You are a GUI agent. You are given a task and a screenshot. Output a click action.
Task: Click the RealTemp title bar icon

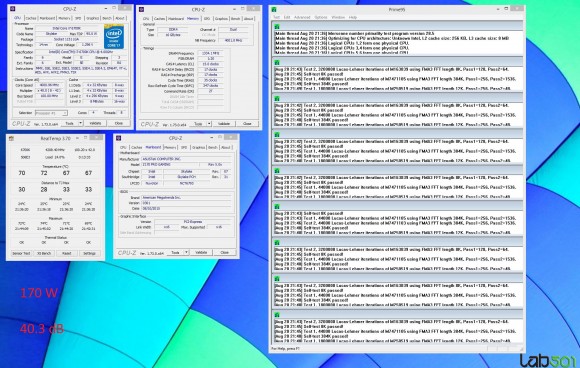coord(11,138)
